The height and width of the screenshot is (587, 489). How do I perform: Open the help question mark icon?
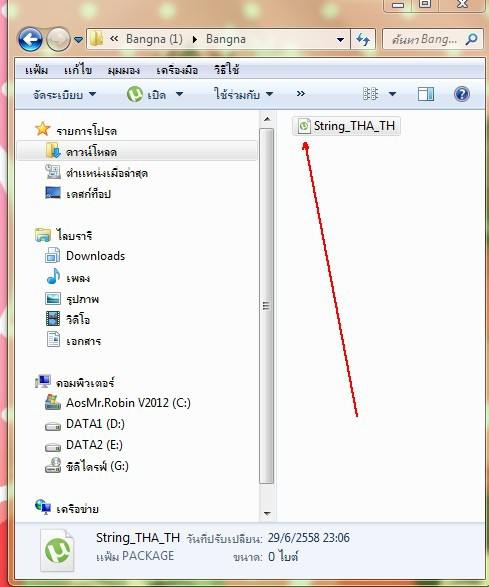(x=462, y=94)
